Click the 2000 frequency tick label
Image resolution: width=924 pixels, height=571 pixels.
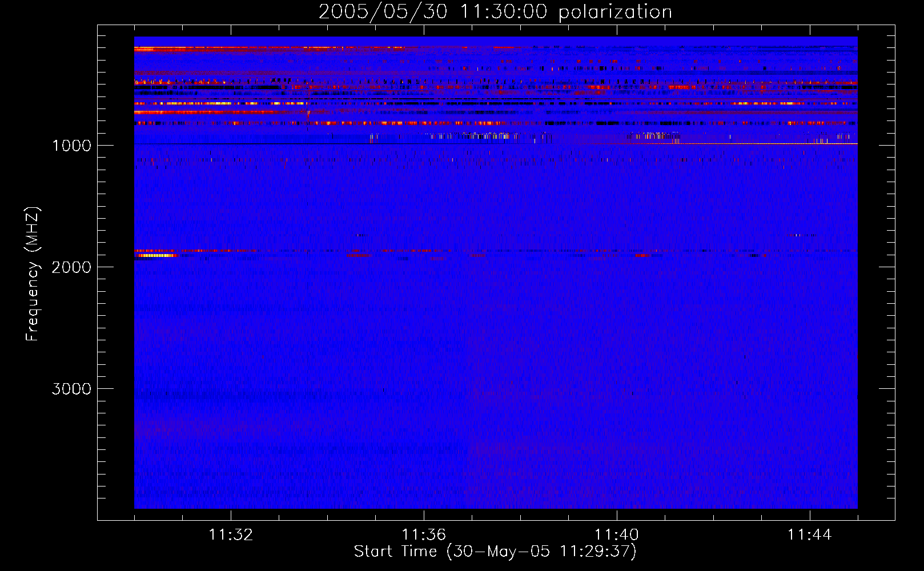[71, 267]
